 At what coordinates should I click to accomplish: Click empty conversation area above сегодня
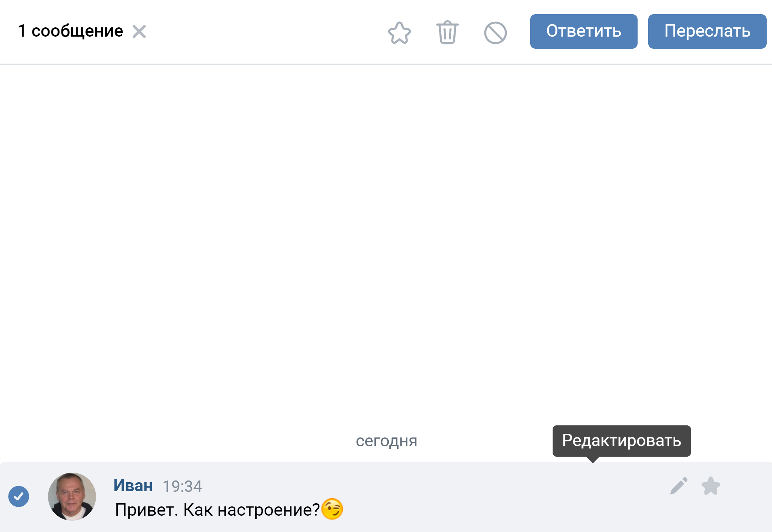pos(386,245)
